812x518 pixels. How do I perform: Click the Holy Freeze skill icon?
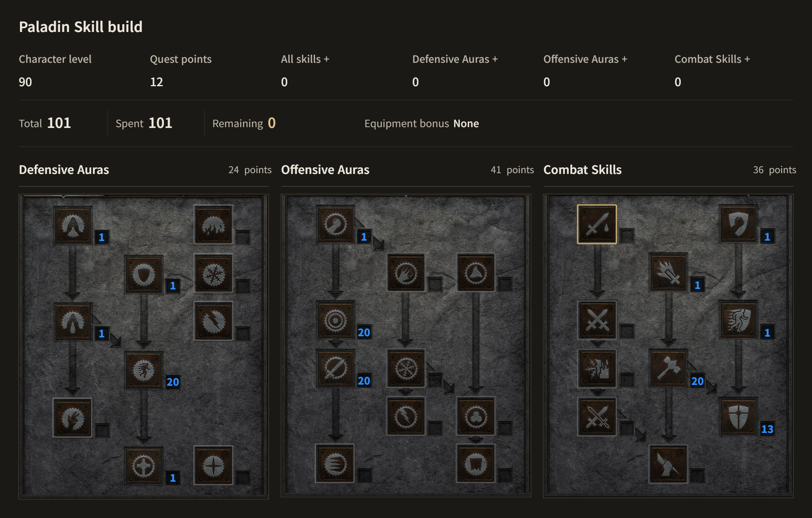pos(406,369)
